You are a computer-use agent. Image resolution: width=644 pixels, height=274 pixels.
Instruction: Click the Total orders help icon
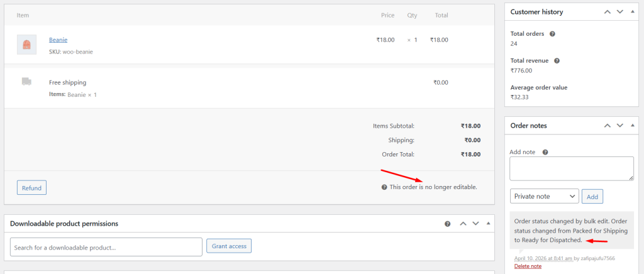click(552, 33)
